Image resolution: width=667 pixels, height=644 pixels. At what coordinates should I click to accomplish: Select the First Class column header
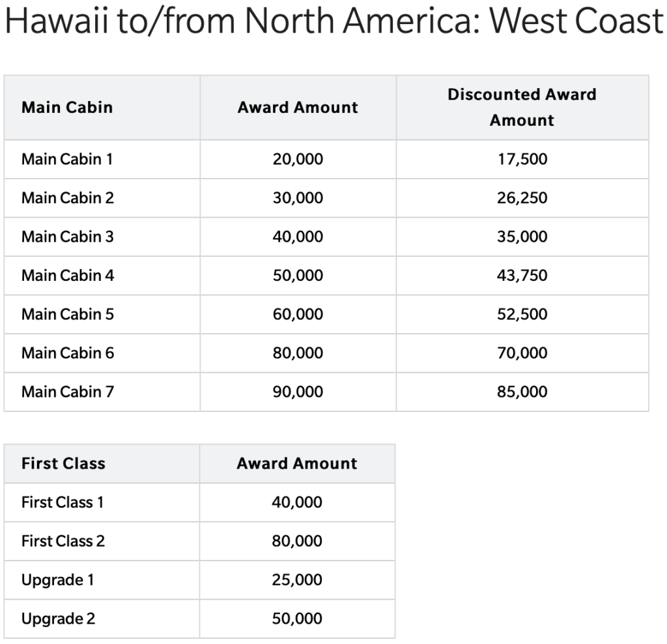[x=63, y=463]
